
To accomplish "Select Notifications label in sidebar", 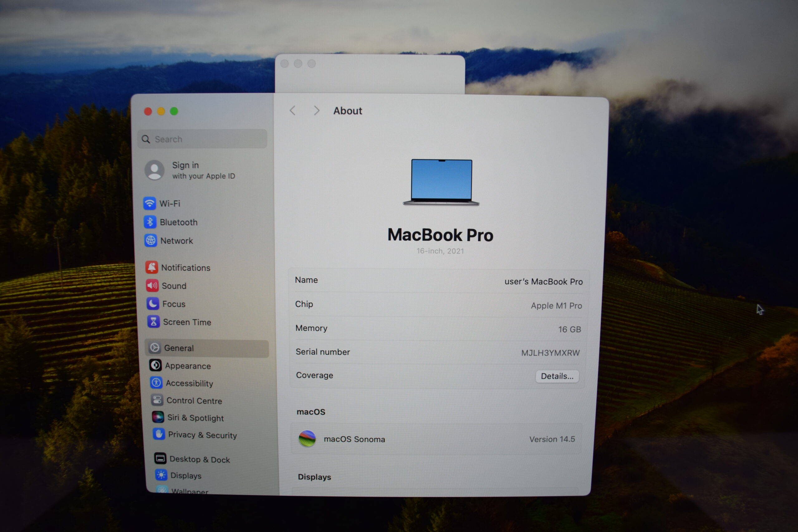I will coord(186,268).
